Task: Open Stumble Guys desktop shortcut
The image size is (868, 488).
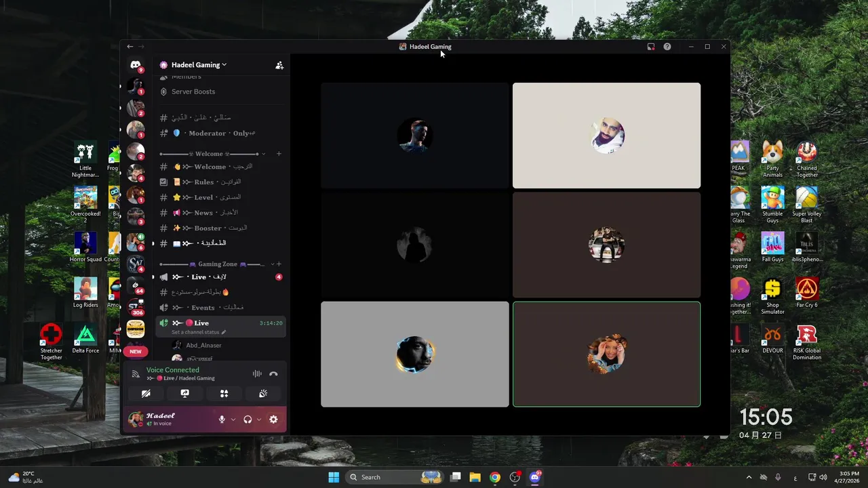Action: tap(772, 205)
